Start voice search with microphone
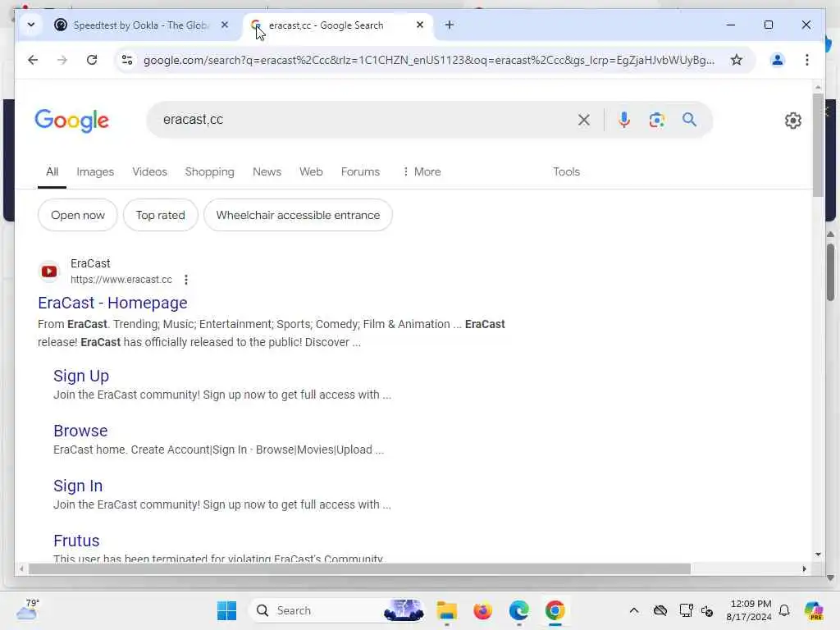Viewport: 840px width, 630px height. point(623,120)
